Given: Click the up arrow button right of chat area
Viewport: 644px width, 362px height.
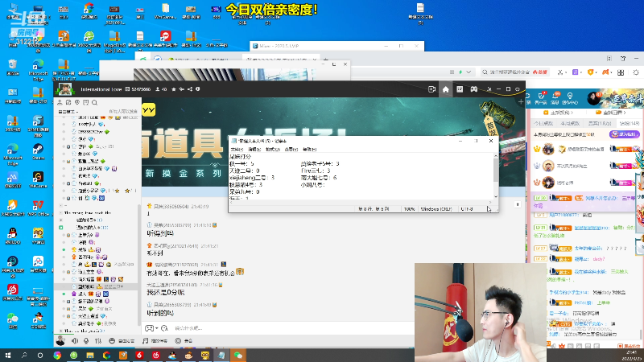Looking at the screenshot, I should tap(518, 204).
